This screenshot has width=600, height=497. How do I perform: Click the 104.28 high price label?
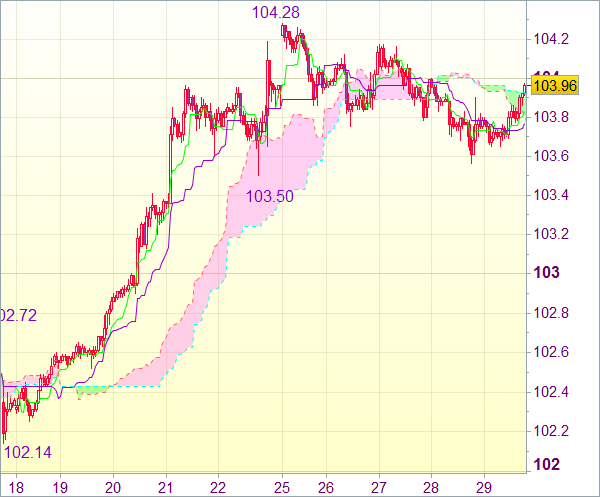coord(276,13)
